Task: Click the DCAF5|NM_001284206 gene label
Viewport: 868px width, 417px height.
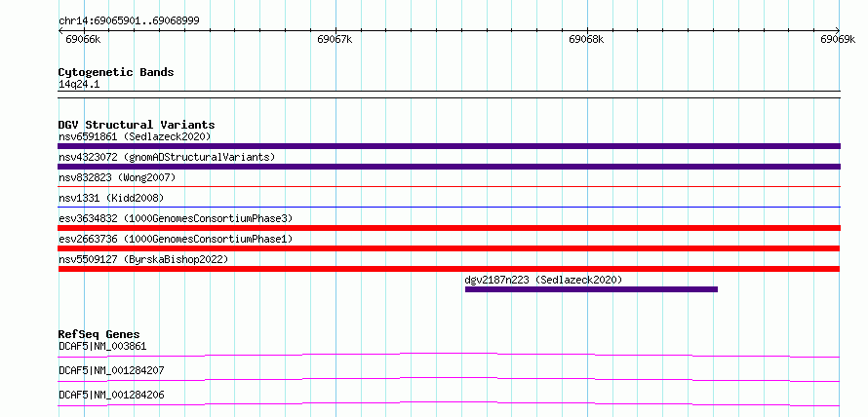Action: [x=111, y=395]
